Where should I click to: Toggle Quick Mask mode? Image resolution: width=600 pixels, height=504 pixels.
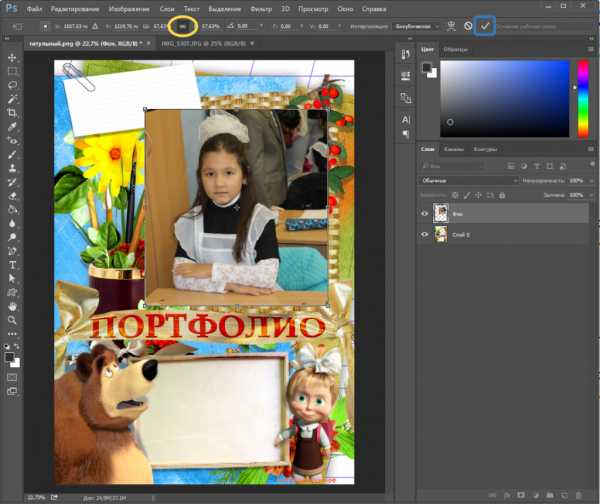point(12,378)
